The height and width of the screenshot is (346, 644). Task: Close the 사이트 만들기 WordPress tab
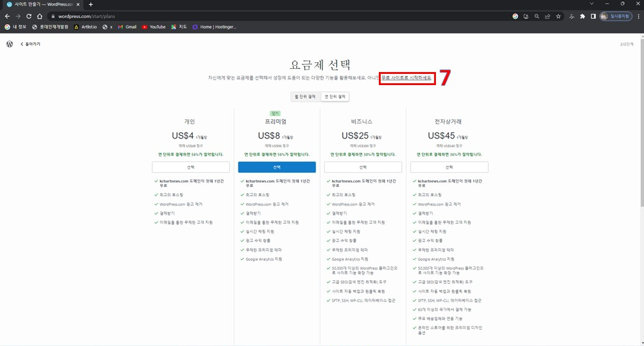tap(78, 4)
